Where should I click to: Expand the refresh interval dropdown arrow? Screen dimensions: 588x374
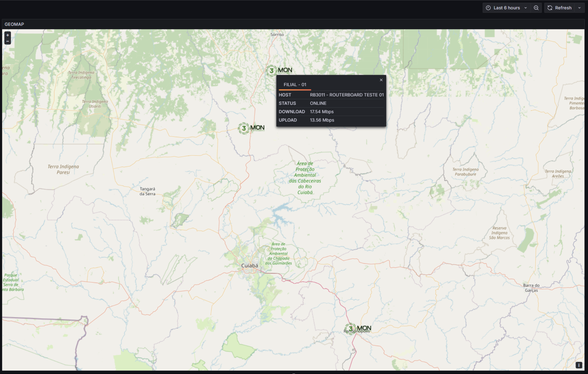[579, 8]
